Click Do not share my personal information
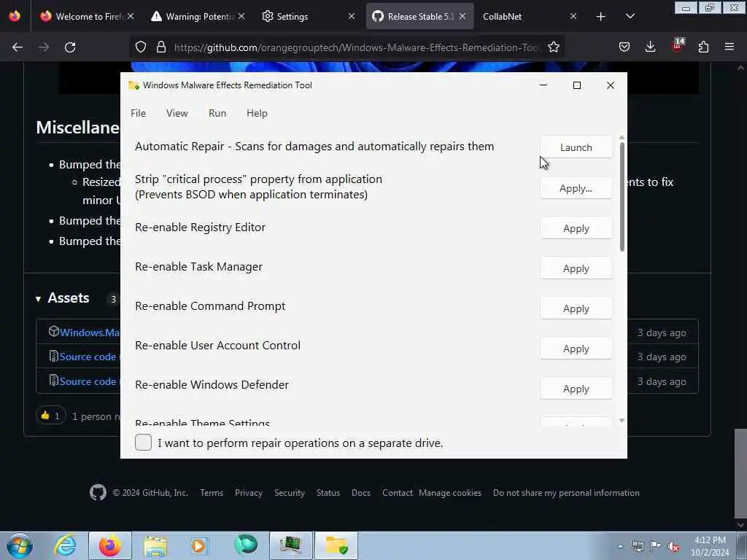 [566, 493]
